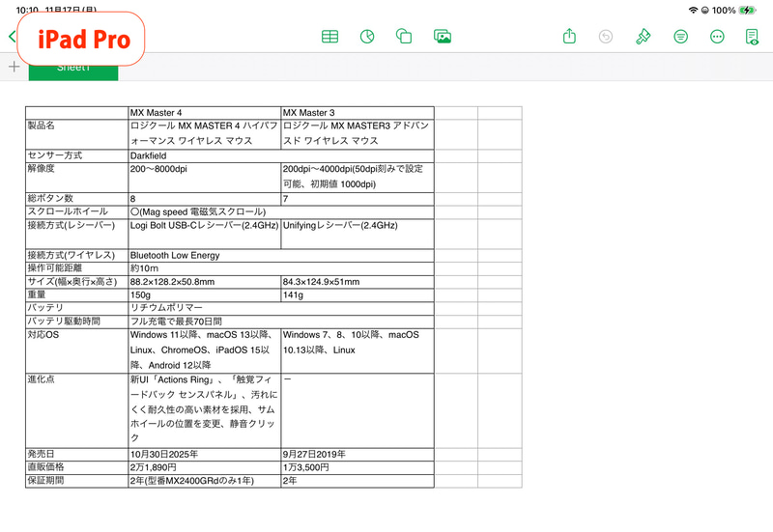Image resolution: width=773 pixels, height=532 pixels.
Task: Tap the share icon
Action: (x=569, y=36)
